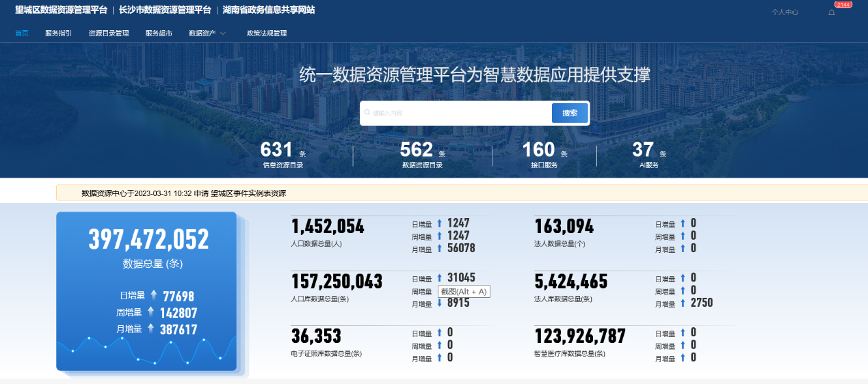This screenshot has height=384, width=868.
Task: Focus the search input field
Action: pos(458,113)
